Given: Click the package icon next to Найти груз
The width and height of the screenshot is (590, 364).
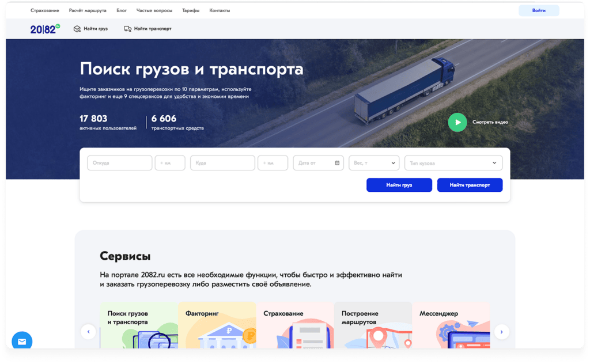Looking at the screenshot, I should coord(78,28).
